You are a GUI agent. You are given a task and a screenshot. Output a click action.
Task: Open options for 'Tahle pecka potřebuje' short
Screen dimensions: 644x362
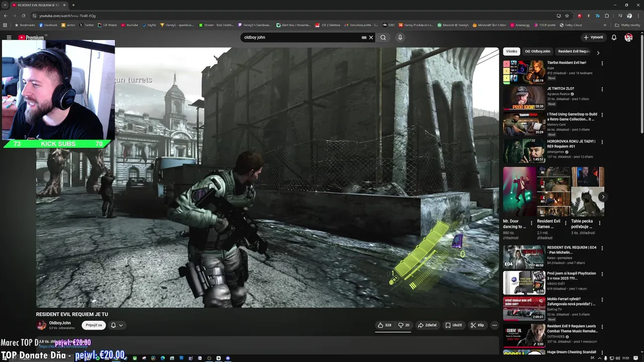coord(599,223)
